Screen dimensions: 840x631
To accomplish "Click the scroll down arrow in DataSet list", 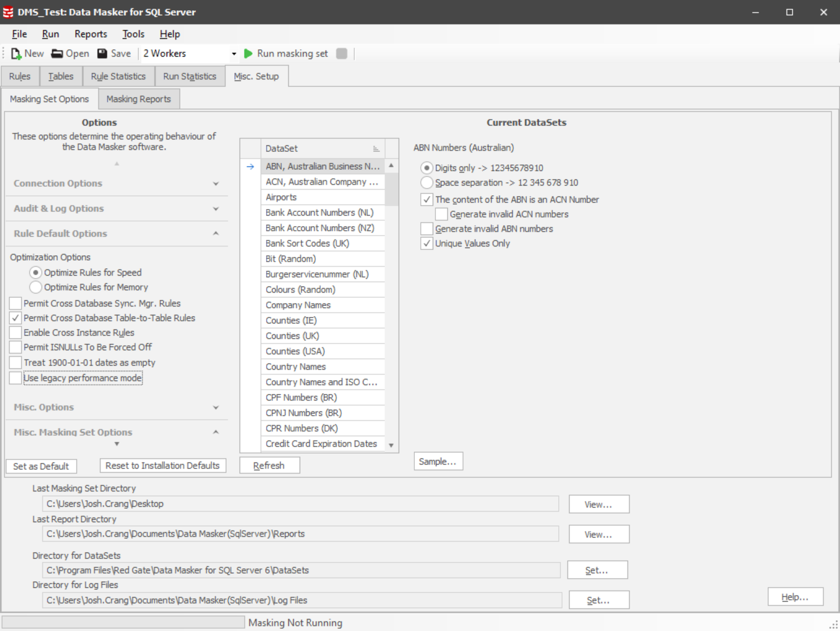I will pos(391,445).
